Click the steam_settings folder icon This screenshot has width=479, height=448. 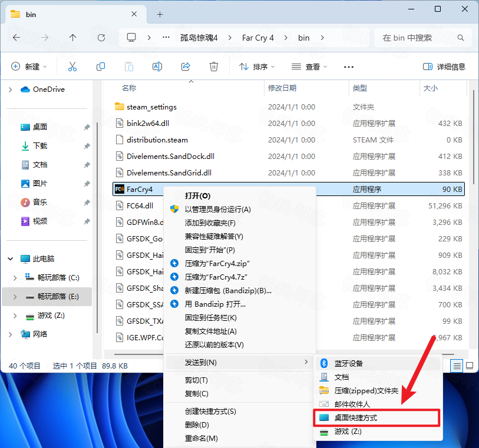click(120, 107)
